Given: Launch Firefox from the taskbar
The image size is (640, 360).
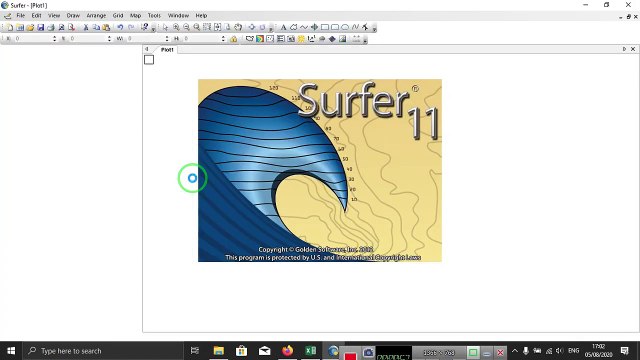Looking at the screenshot, I should pyautogui.click(x=287, y=351).
